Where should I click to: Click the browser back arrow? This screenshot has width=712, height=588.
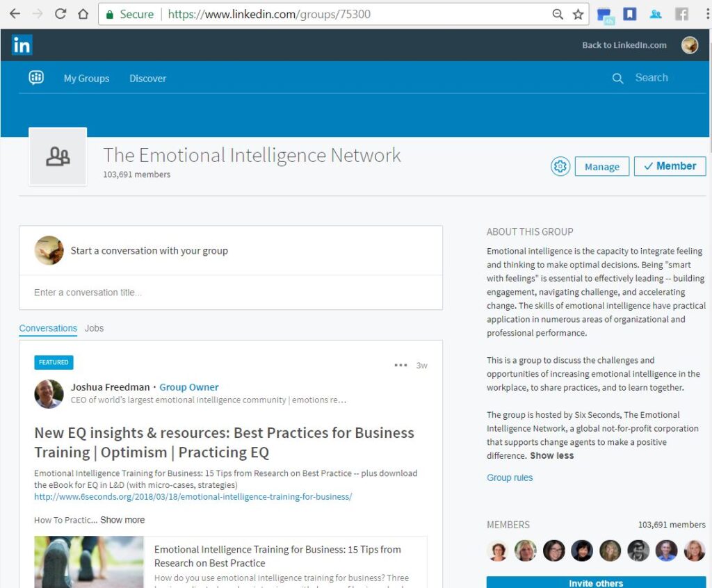[x=15, y=14]
